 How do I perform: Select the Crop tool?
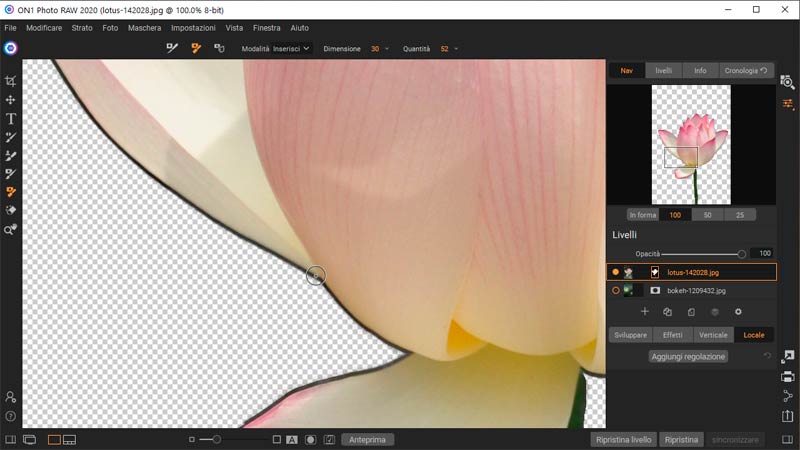pos(10,81)
